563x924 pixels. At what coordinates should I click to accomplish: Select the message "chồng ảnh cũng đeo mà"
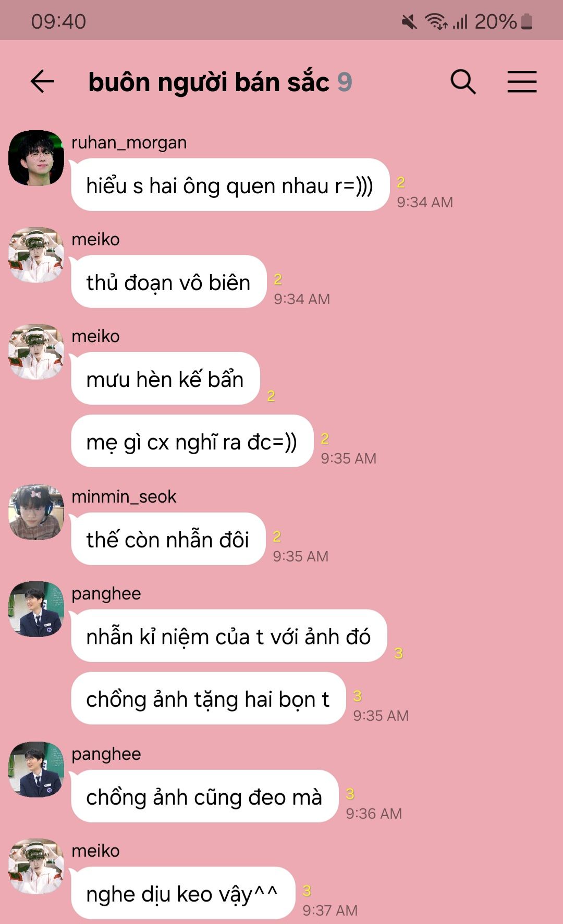pyautogui.click(x=204, y=796)
